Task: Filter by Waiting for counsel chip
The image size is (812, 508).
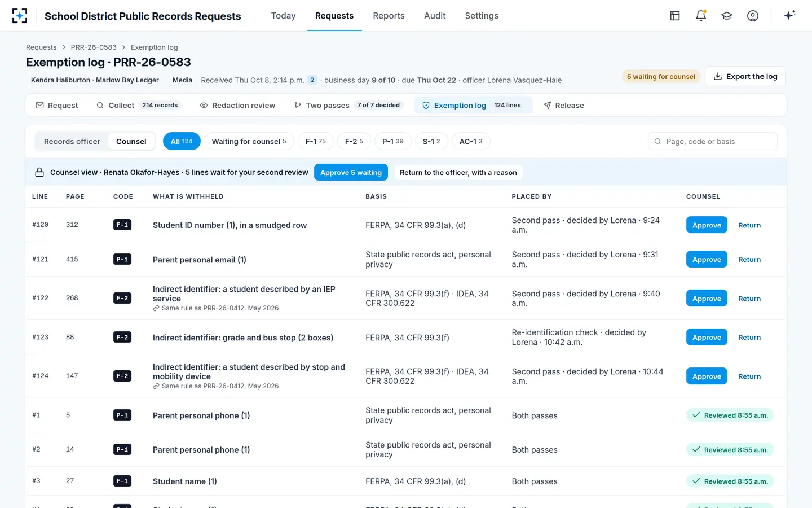Action: click(x=249, y=142)
